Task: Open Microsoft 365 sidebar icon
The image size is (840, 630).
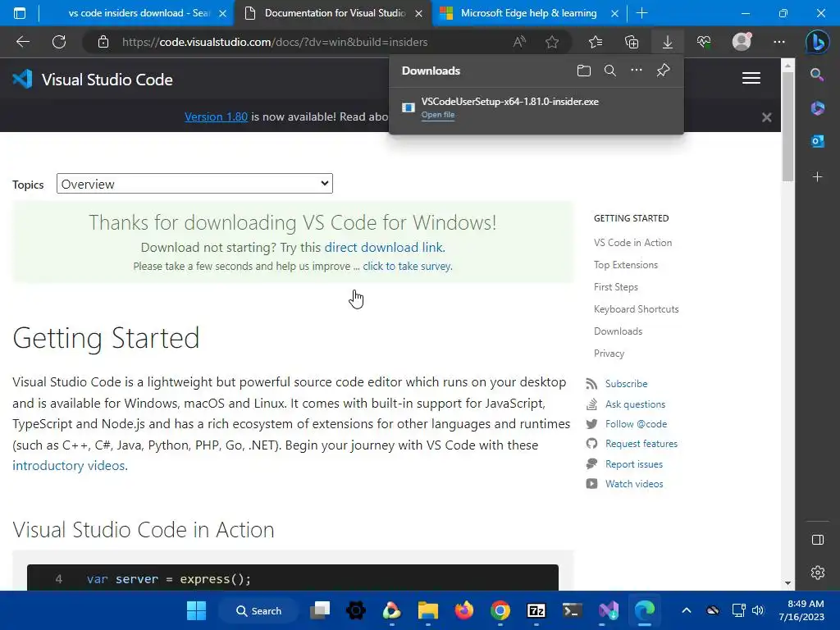Action: tap(818, 108)
